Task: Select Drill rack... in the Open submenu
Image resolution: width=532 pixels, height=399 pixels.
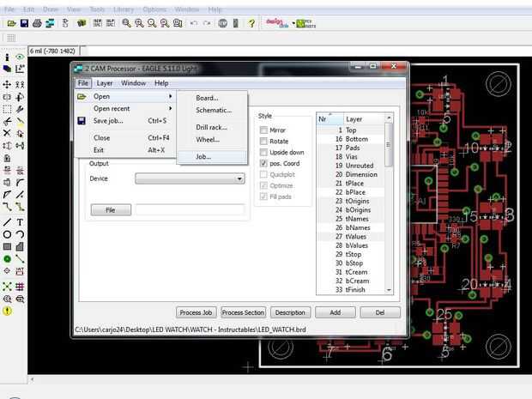Action: [x=211, y=127]
